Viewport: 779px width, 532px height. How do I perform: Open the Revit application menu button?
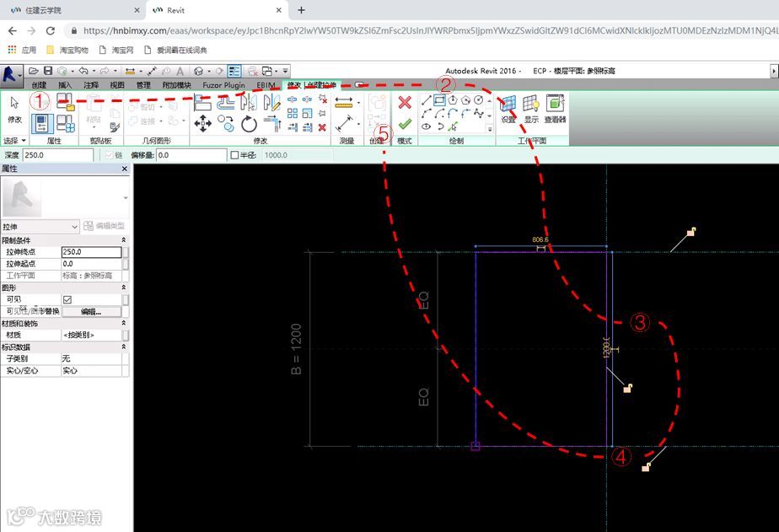tap(11, 74)
